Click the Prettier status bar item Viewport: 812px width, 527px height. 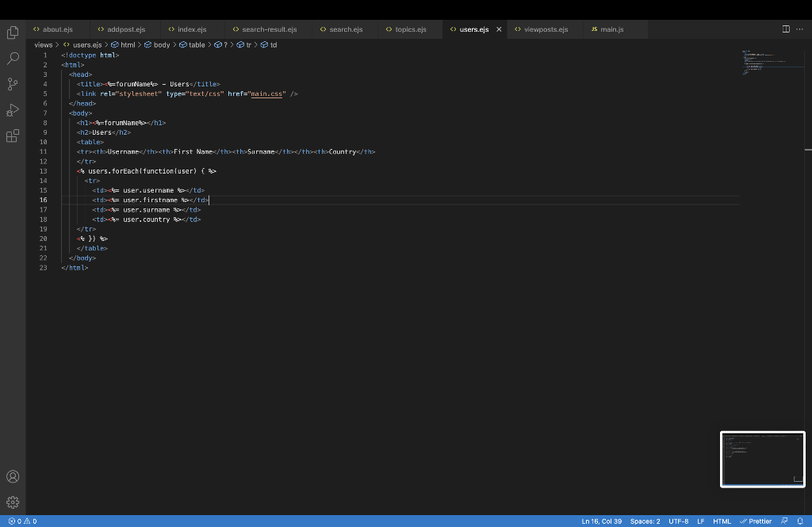point(756,521)
